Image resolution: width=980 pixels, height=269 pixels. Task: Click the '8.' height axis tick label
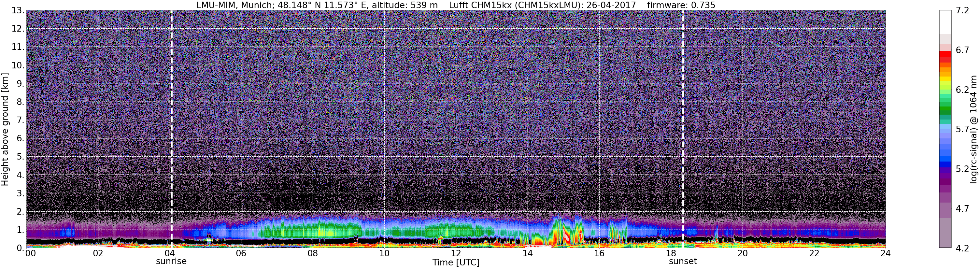click(x=20, y=102)
